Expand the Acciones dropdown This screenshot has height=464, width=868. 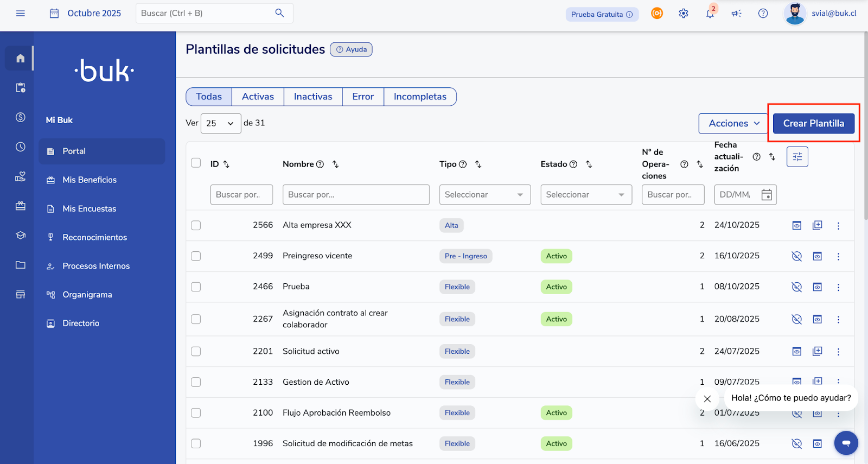733,124
